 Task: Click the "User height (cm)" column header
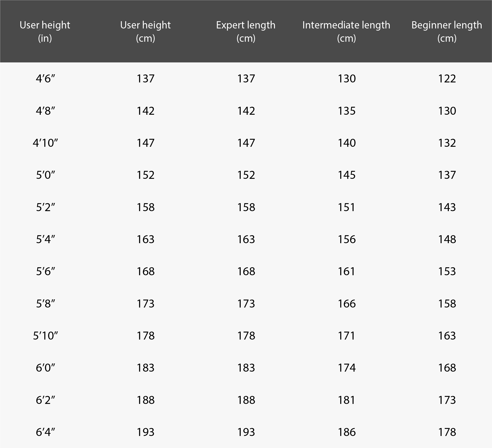pos(145,32)
